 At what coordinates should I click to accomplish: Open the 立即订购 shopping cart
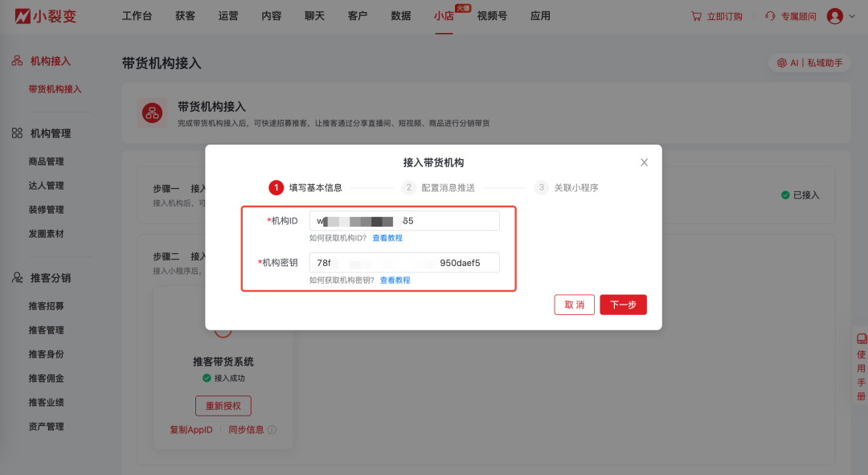(715, 15)
